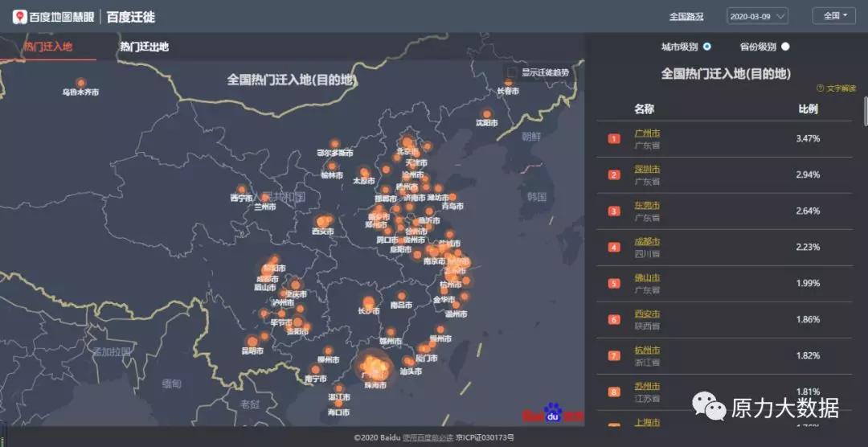Click the Shenyang city hotspot marker
The width and height of the screenshot is (868, 447).
(486, 114)
